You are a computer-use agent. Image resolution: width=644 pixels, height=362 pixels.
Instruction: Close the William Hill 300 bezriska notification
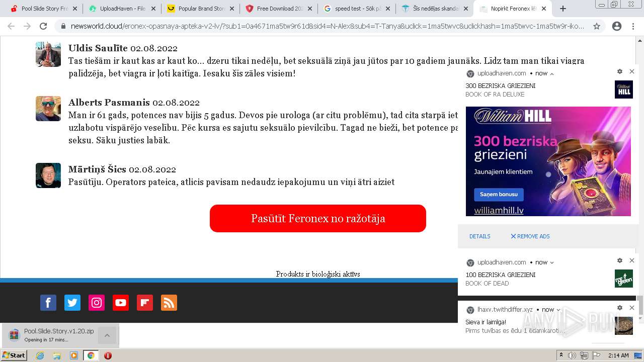pyautogui.click(x=632, y=71)
